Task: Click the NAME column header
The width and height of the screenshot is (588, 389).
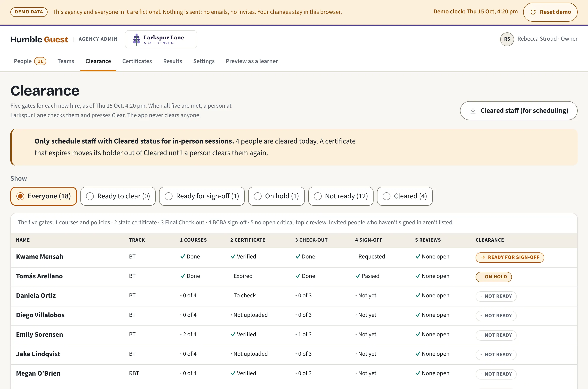Action: 23,240
